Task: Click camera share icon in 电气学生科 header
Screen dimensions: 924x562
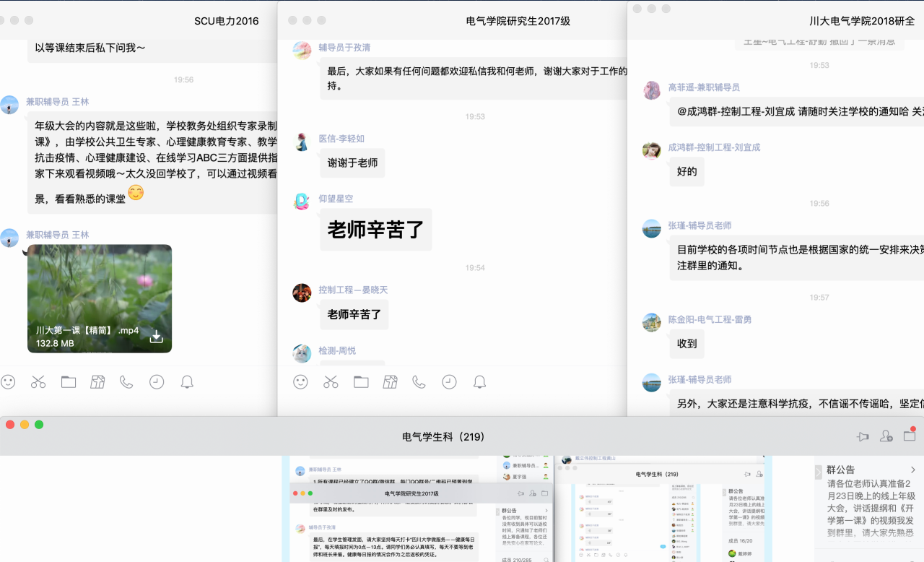Action: [863, 436]
